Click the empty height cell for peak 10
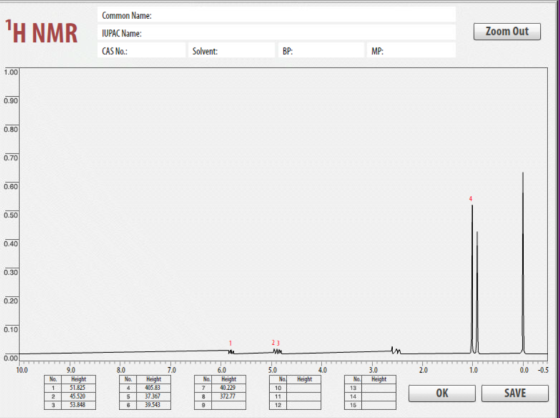 pyautogui.click(x=304, y=388)
